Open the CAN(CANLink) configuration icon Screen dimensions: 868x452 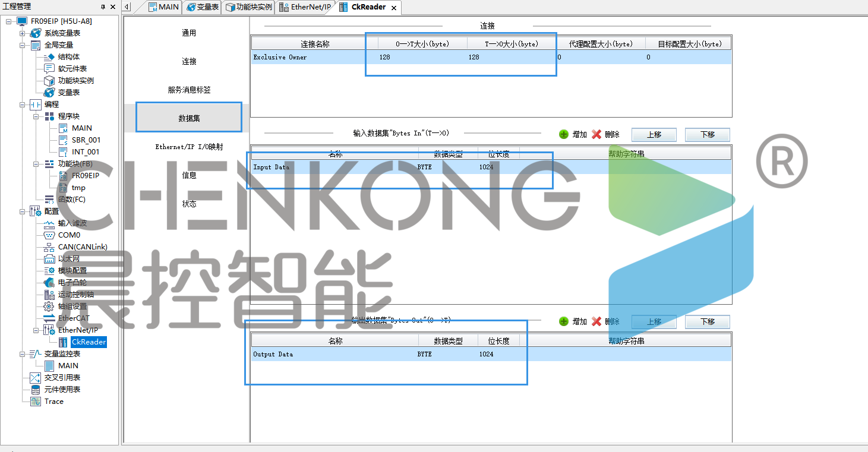coord(49,247)
